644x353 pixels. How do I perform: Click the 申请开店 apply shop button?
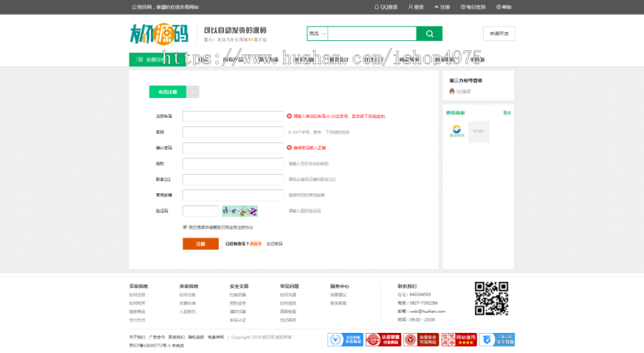tap(499, 34)
